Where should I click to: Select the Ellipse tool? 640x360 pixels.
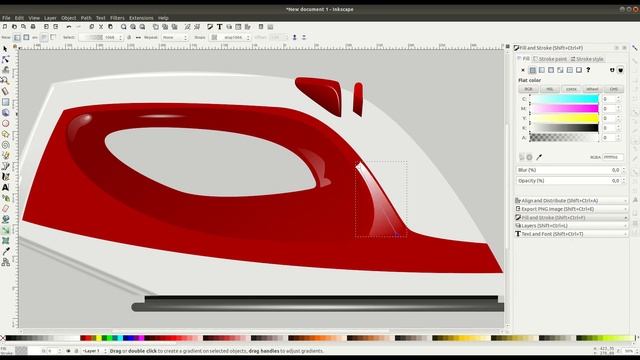click(5, 123)
